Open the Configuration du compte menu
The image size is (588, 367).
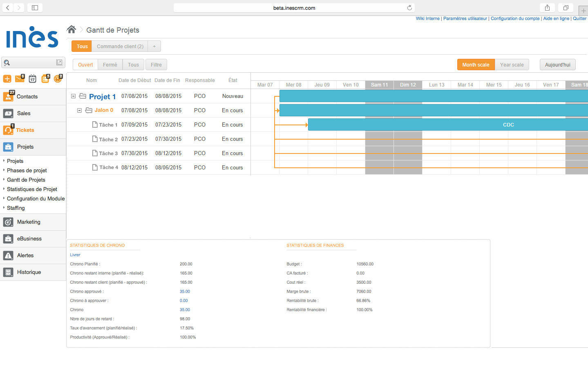click(x=515, y=18)
